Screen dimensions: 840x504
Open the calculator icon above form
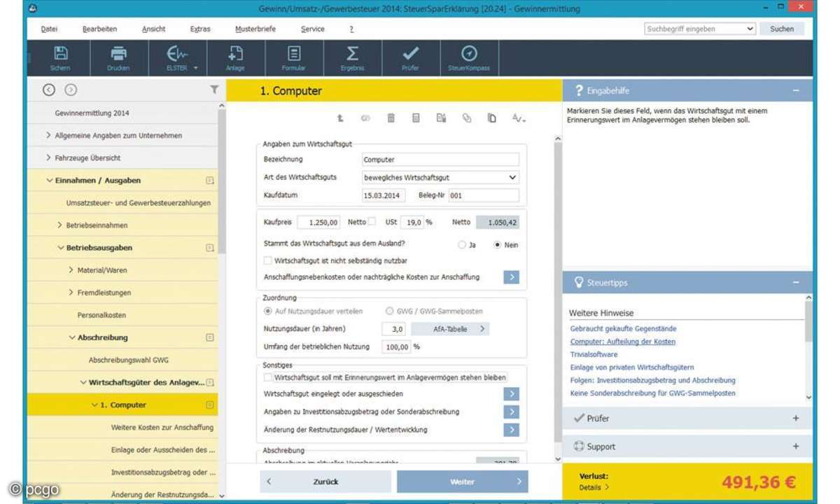(x=416, y=118)
